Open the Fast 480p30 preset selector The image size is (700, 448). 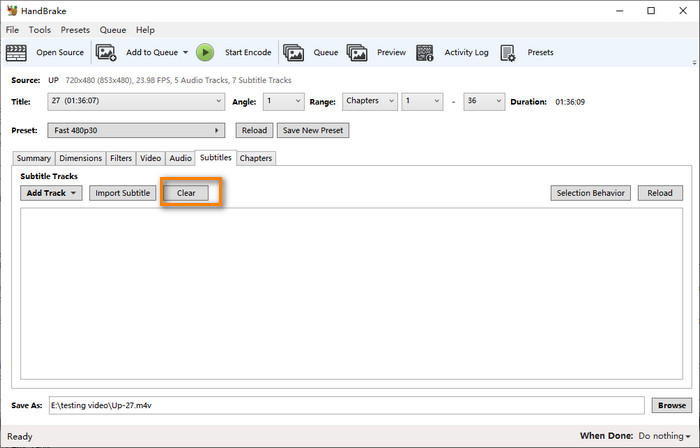click(x=136, y=130)
